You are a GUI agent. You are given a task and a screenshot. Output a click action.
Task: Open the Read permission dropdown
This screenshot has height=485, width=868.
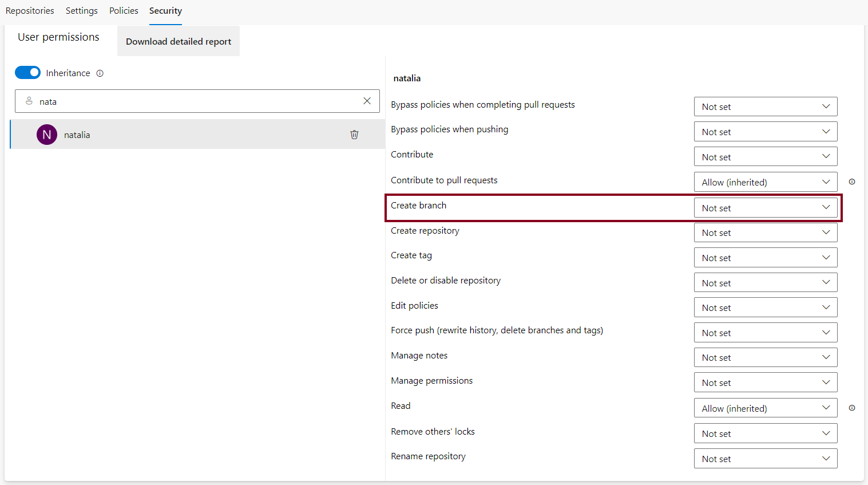click(x=765, y=408)
